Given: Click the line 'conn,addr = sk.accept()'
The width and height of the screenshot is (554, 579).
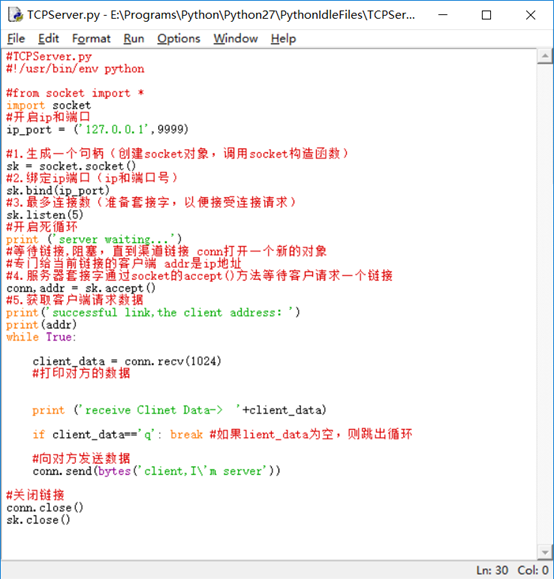Looking at the screenshot, I should (81, 288).
